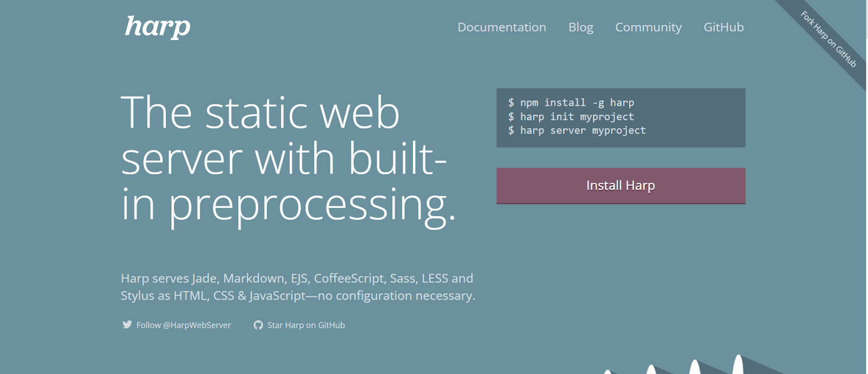
Task: Click the Twitter bird icon
Action: (127, 325)
